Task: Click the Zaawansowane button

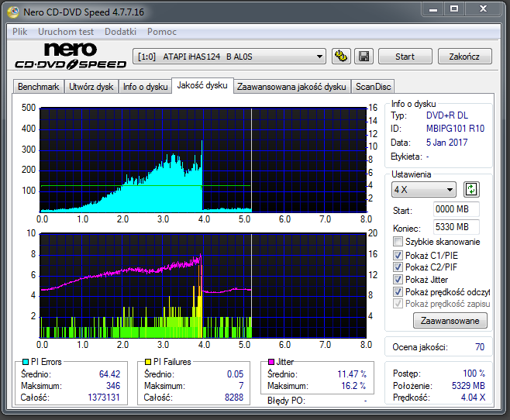Action: click(x=450, y=321)
